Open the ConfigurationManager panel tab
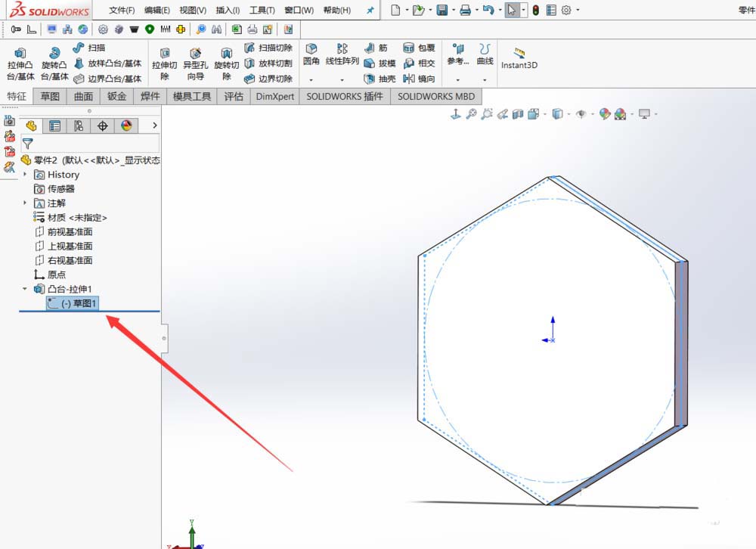The image size is (756, 549). pos(79,126)
